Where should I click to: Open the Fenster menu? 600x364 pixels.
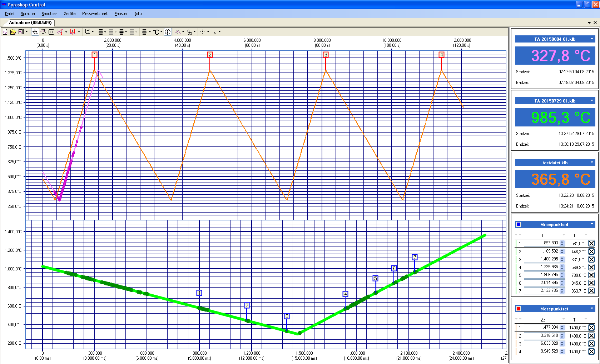tap(121, 14)
